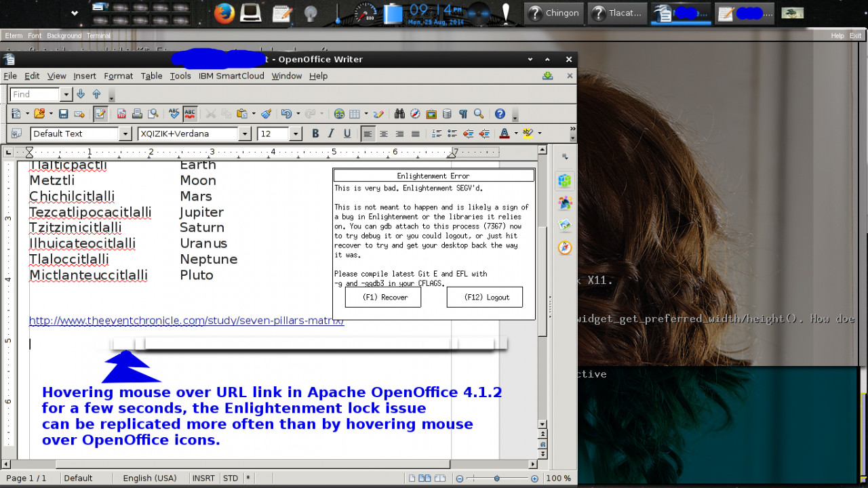
Task: Click the Document as E-mail icon
Action: click(79, 114)
